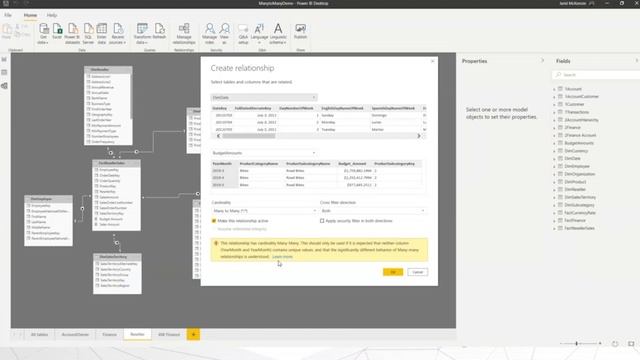This screenshot has width=640, height=360.
Task: Add a new layout tab with plus
Action: pyautogui.click(x=193, y=335)
